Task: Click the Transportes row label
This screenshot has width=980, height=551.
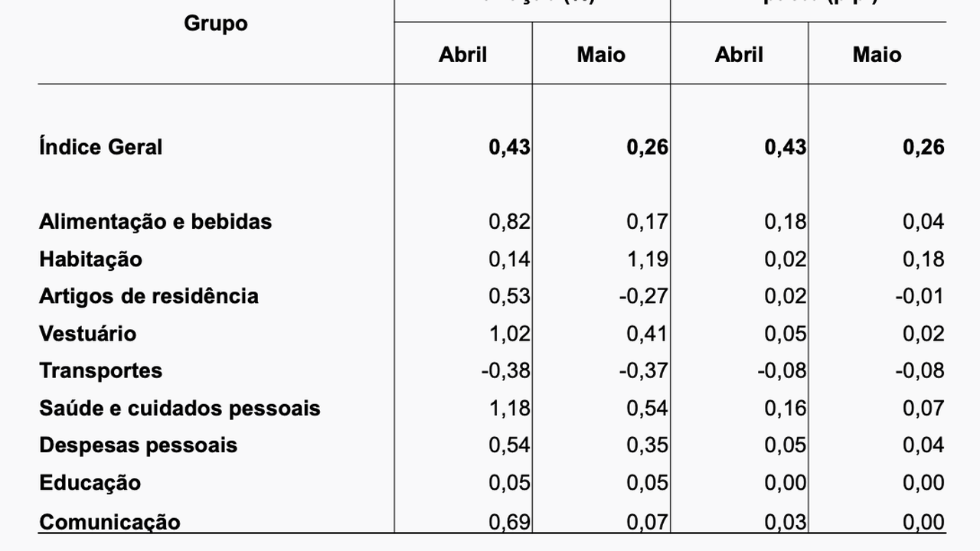Action: point(100,371)
